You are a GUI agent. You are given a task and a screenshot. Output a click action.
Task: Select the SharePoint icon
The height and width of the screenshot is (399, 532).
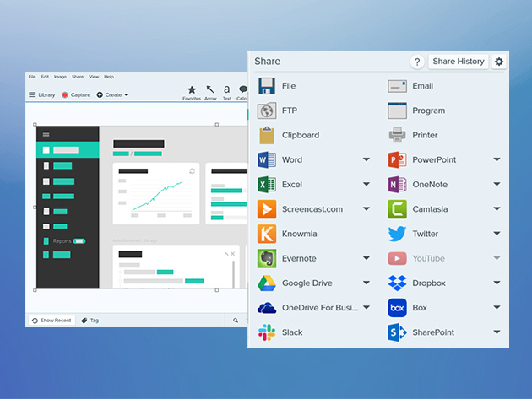[x=397, y=332]
